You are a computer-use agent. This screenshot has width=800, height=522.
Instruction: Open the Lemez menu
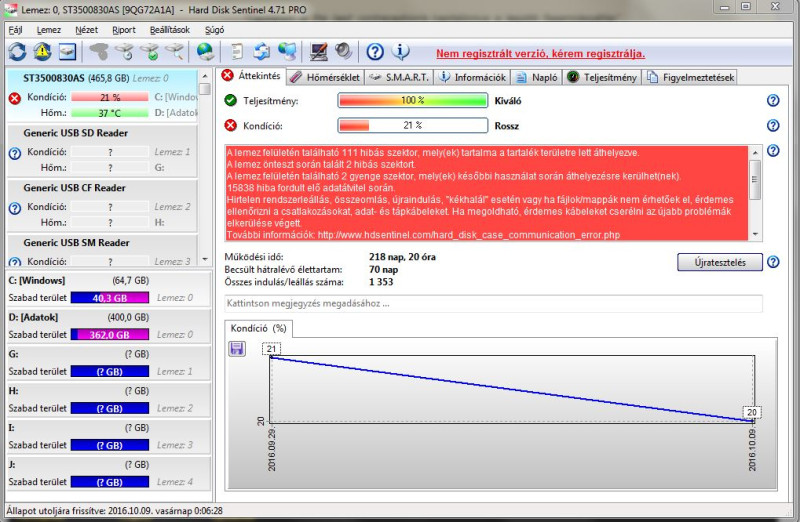(49, 30)
